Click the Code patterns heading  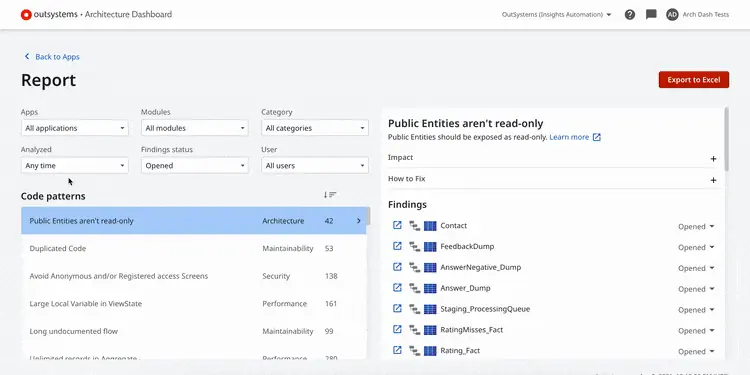(x=53, y=196)
